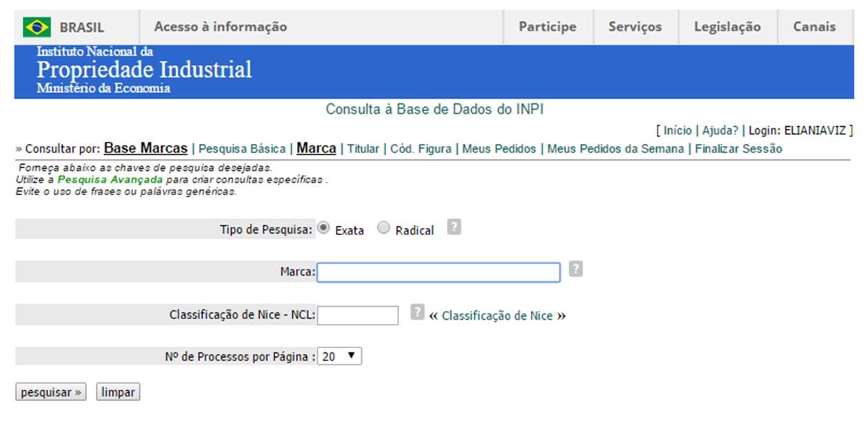Viewport: 868px width, 437px height.
Task: Focus the Classificação de Nice NCL input
Action: [358, 315]
